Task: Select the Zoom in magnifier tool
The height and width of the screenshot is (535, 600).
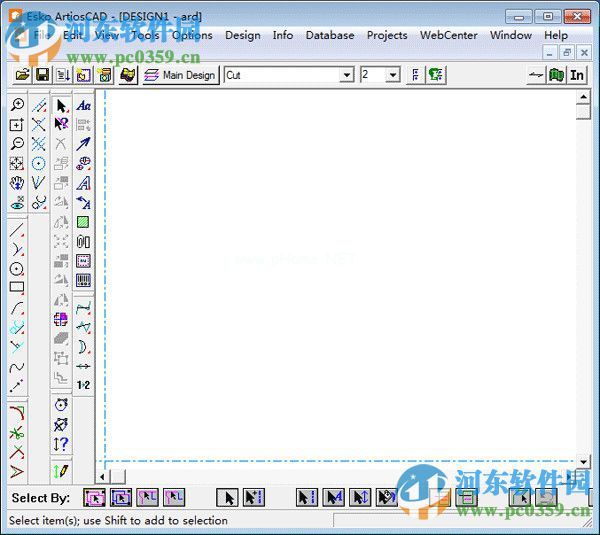Action: tap(17, 104)
